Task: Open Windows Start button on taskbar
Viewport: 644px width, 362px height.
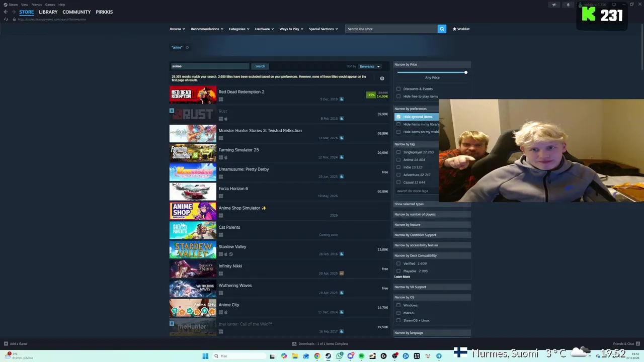Action: click(x=205, y=356)
